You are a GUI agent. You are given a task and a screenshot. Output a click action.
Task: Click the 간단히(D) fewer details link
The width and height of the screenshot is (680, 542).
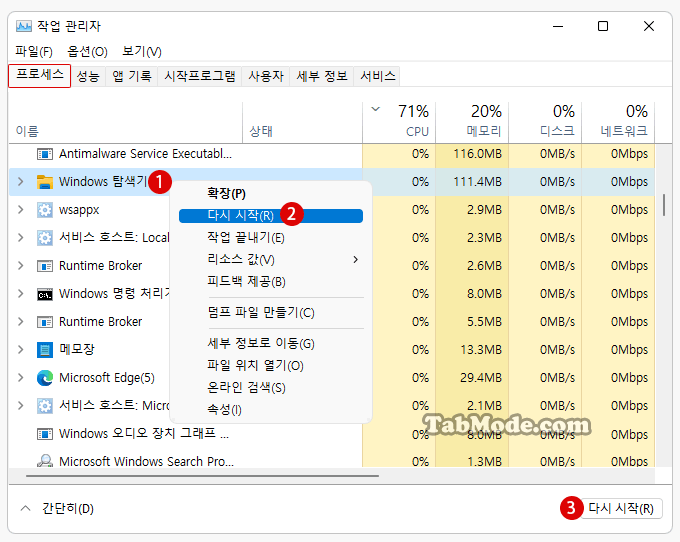tap(68, 508)
